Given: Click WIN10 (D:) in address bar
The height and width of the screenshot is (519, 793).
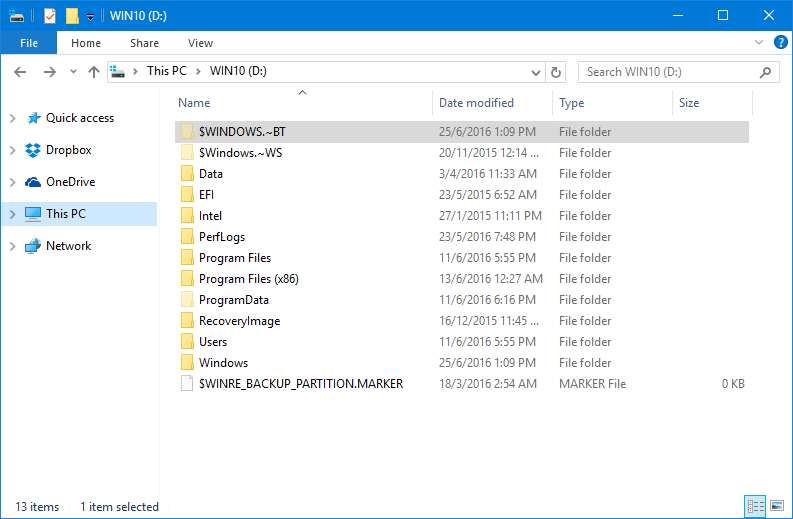Looking at the screenshot, I should click(x=238, y=71).
